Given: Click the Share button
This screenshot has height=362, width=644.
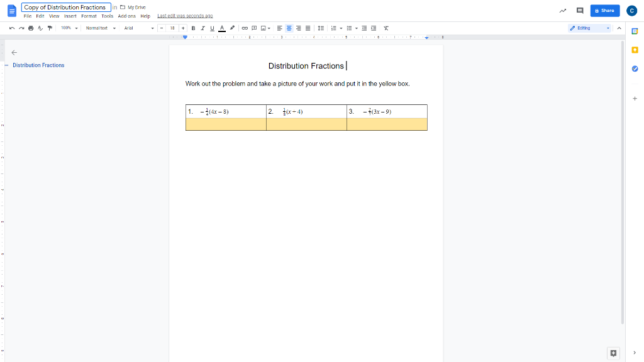Looking at the screenshot, I should [604, 11].
